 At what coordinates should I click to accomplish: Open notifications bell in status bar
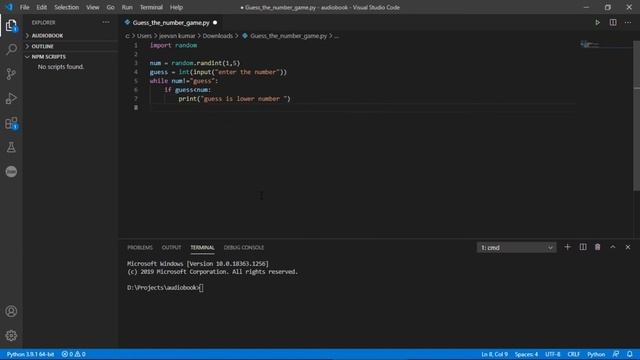click(630, 354)
